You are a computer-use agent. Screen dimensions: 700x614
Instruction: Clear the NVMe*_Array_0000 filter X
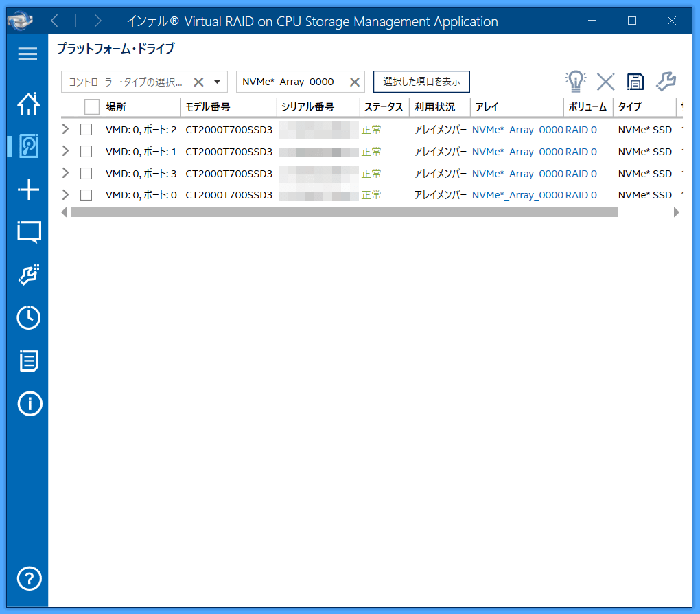355,82
